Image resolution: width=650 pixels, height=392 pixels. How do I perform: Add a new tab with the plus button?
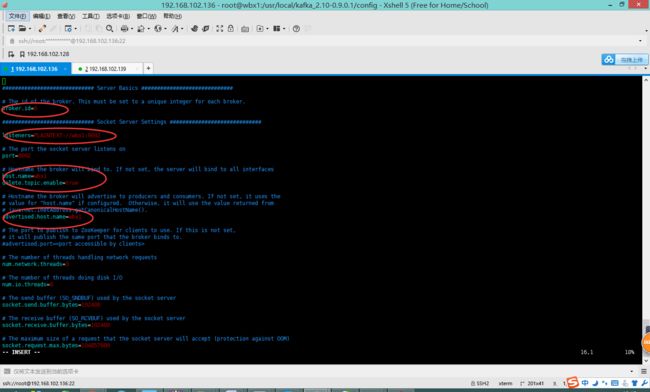click(148, 68)
